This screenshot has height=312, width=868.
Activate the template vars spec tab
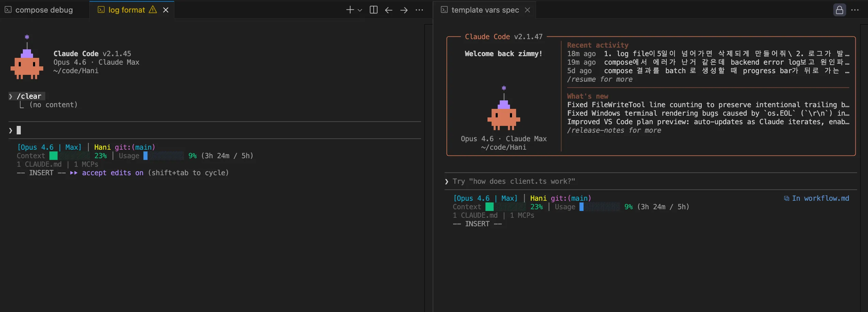[x=485, y=10]
